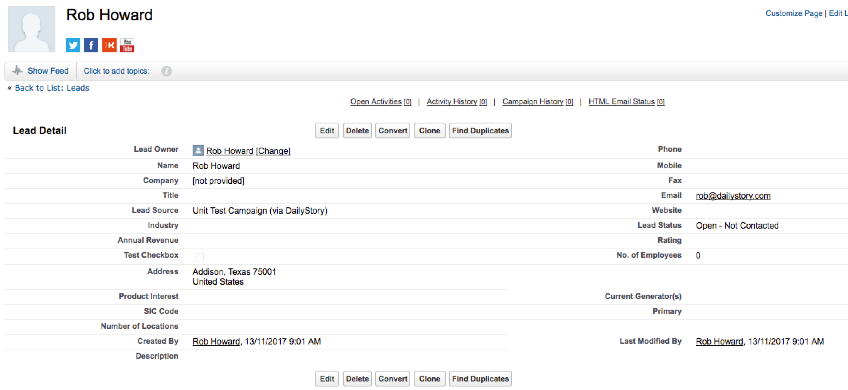848x390 pixels.
Task: Change the lead owner
Action: coord(273,151)
